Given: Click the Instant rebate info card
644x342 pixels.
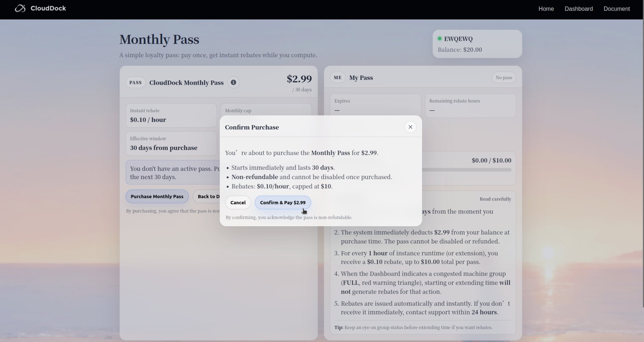Looking at the screenshot, I should pos(171,115).
